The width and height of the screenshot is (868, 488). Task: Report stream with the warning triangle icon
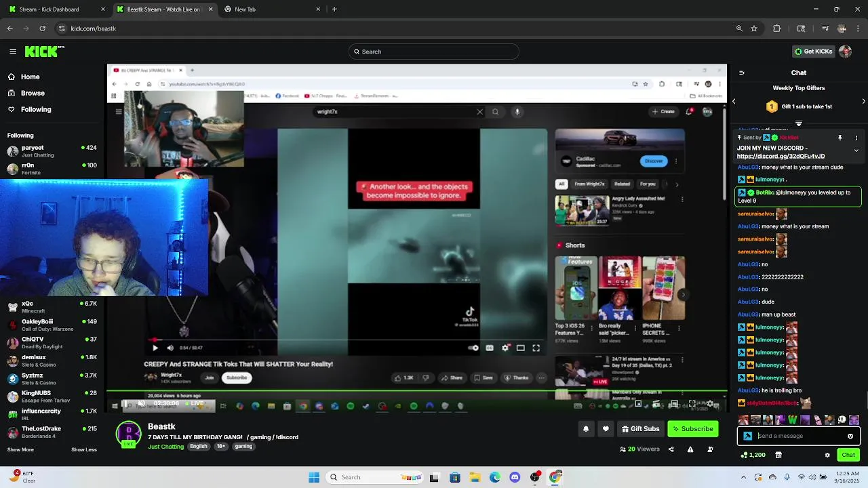690,449
